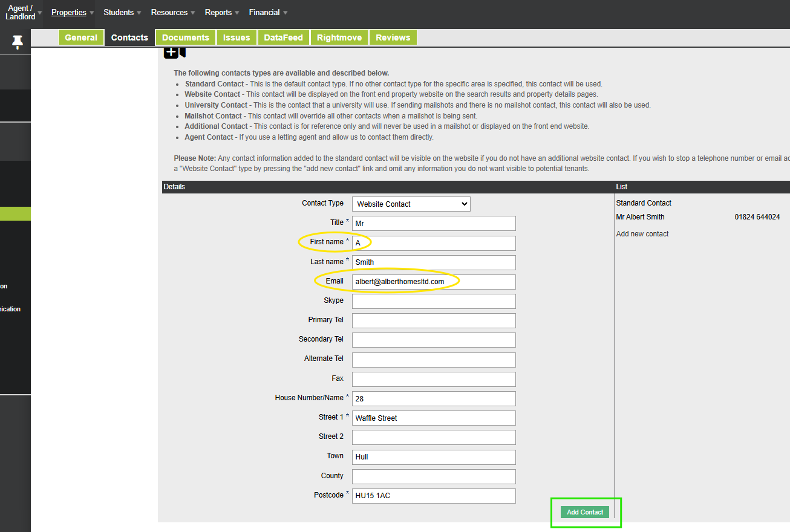Viewport: 790px width, 532px height.
Task: Click the empty Primary Tel field
Action: click(434, 320)
